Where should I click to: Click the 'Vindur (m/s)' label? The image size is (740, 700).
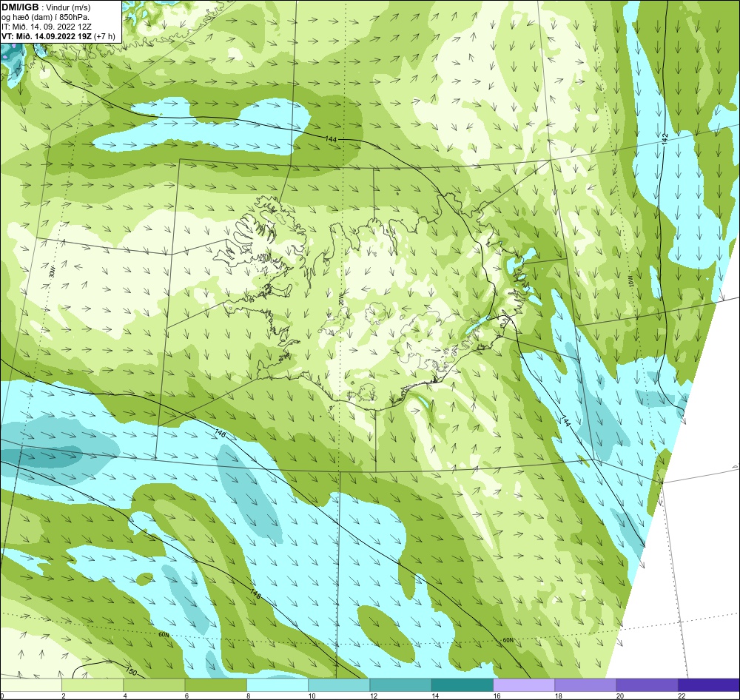[x=68, y=7]
